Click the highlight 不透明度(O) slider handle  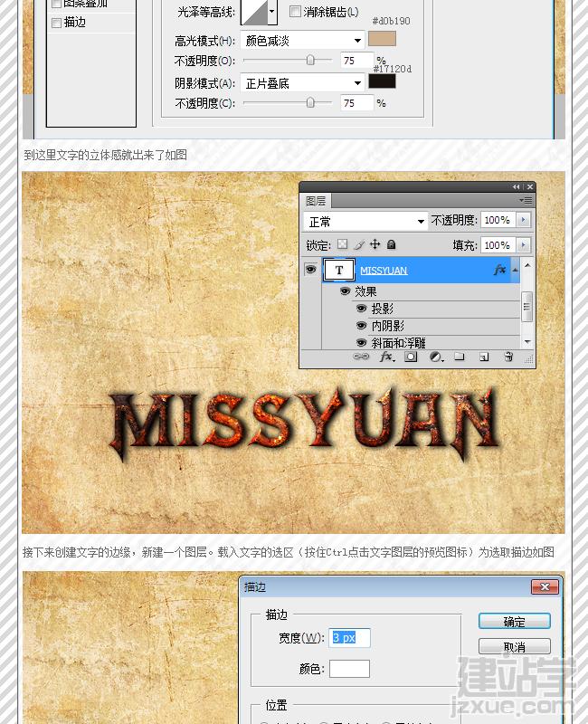pos(310,60)
